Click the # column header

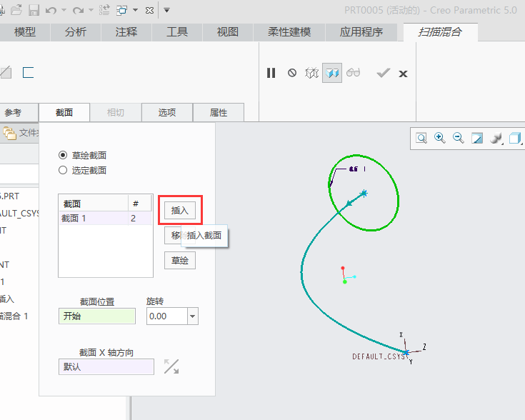point(139,204)
